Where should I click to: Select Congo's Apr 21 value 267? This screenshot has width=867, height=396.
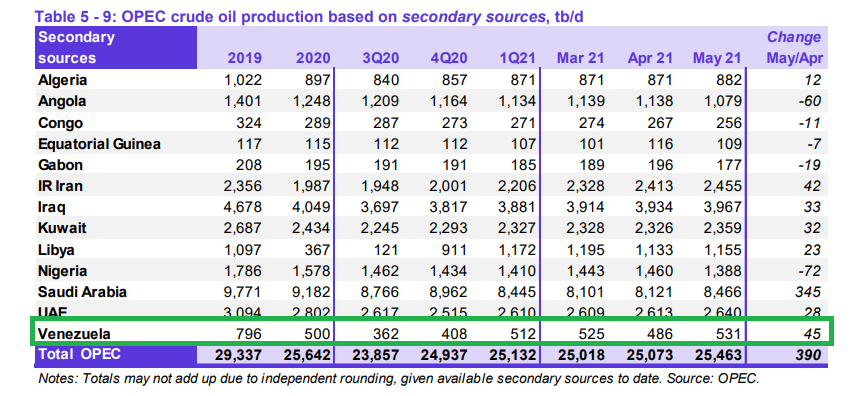click(x=659, y=123)
